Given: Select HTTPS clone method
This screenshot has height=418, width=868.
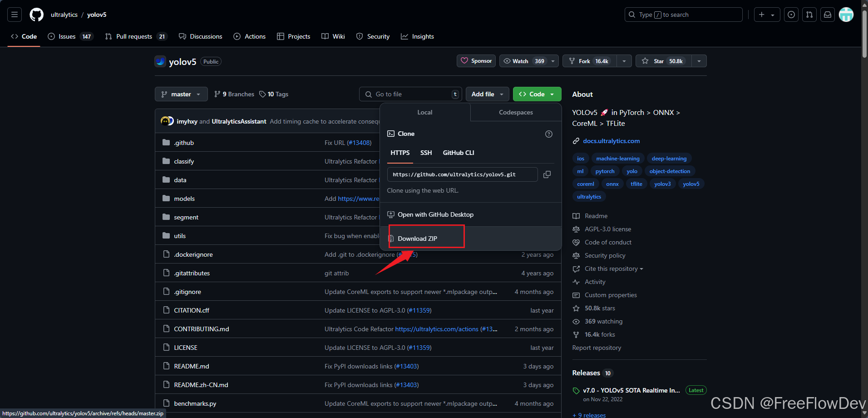Looking at the screenshot, I should point(400,153).
